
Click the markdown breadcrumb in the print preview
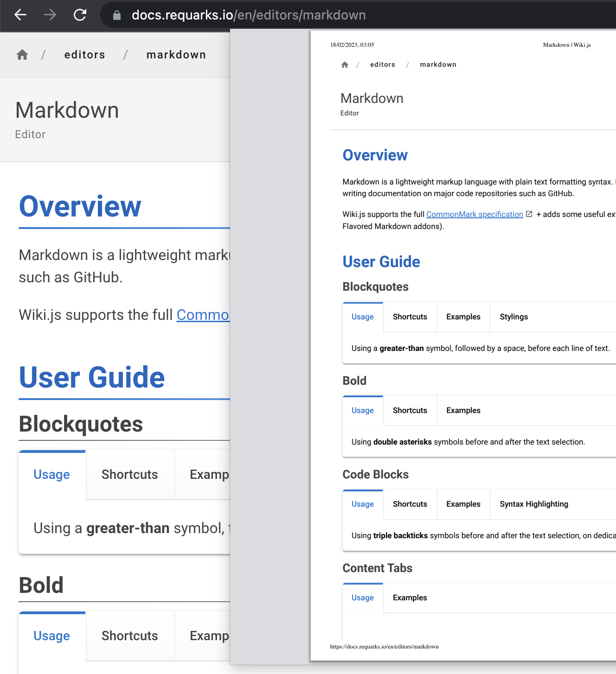pos(438,64)
